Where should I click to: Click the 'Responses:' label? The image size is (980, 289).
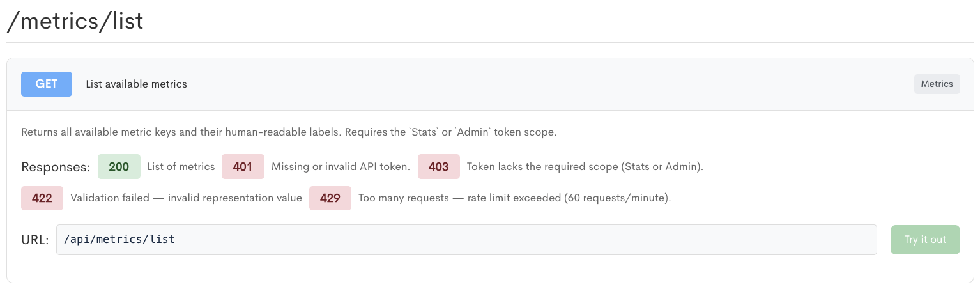[56, 168]
